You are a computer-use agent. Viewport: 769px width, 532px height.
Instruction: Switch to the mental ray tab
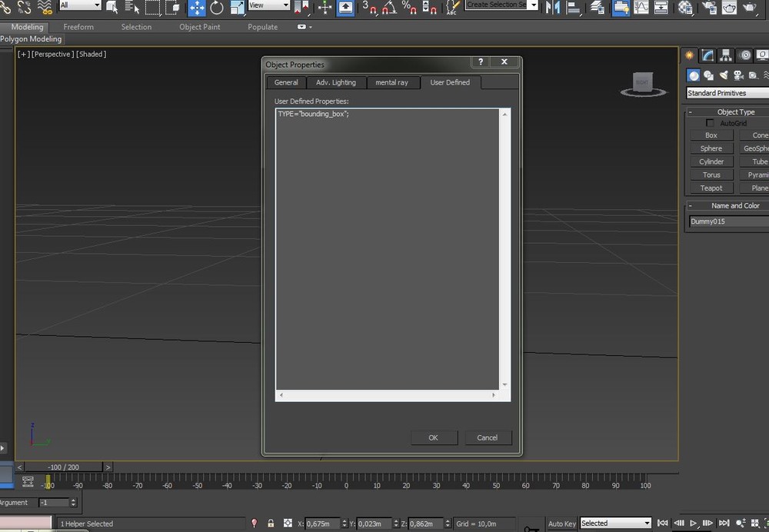(x=391, y=82)
